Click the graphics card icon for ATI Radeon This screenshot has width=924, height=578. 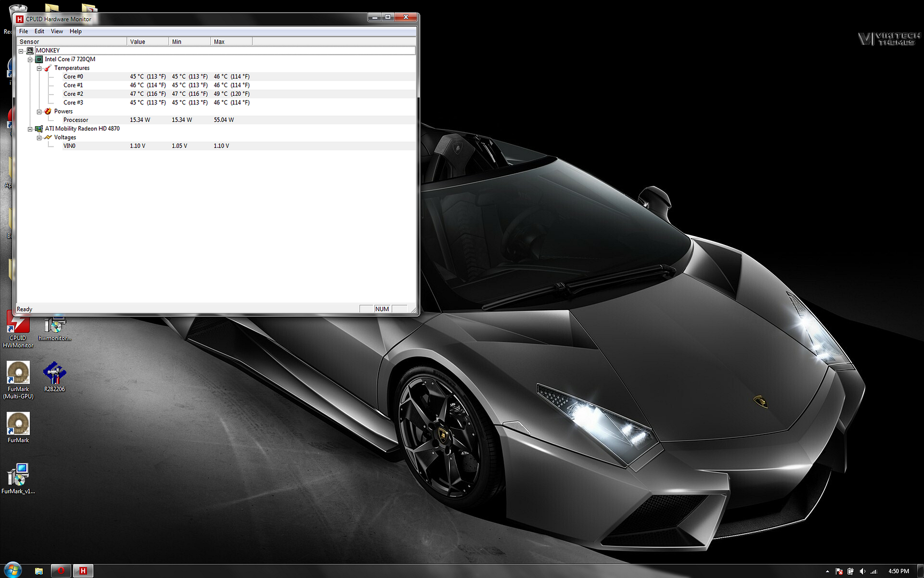click(x=39, y=128)
